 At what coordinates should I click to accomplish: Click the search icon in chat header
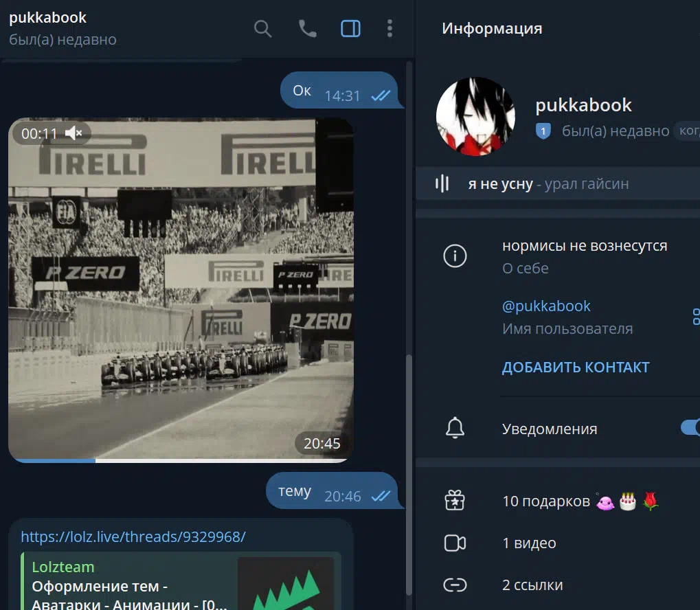pos(263,29)
